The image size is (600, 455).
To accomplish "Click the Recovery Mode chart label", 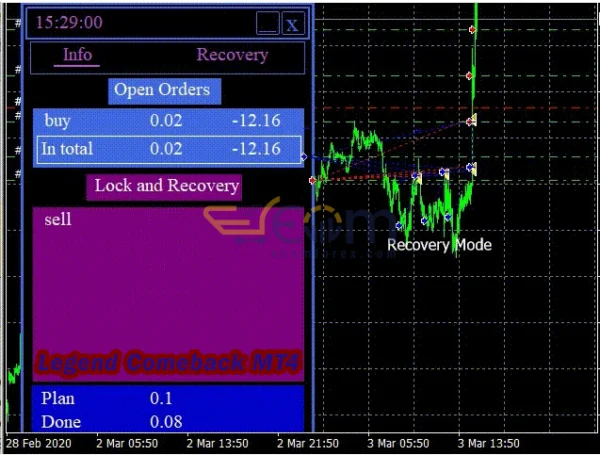I will 439,245.
